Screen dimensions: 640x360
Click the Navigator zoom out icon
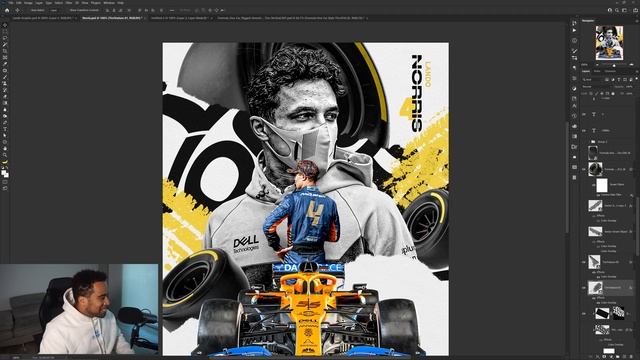click(597, 64)
